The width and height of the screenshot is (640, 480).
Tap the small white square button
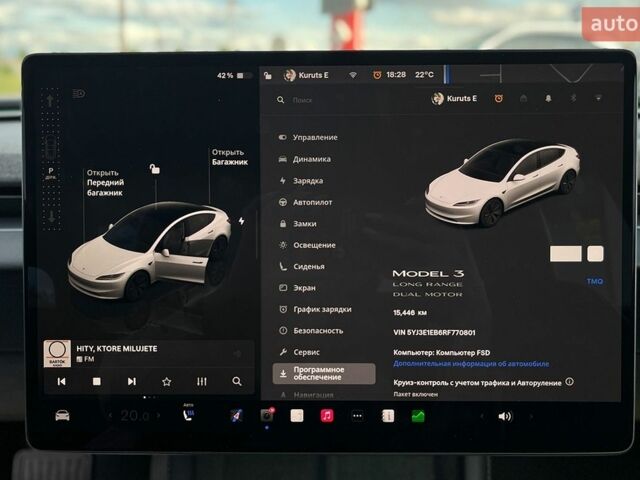[x=595, y=253]
